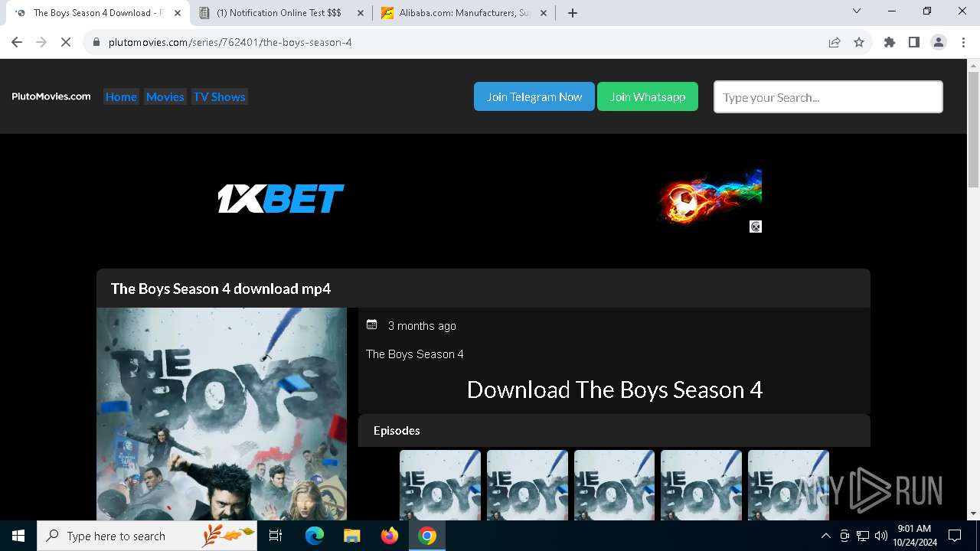Open the taskbar clock and date
980x551 pixels.
coord(915,536)
